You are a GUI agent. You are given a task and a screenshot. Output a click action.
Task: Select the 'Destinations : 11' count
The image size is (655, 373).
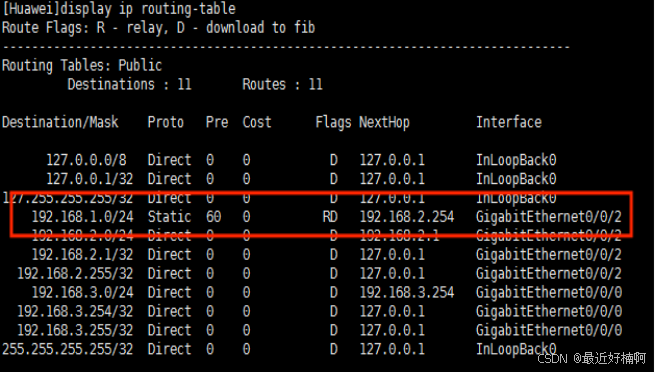pos(129,84)
